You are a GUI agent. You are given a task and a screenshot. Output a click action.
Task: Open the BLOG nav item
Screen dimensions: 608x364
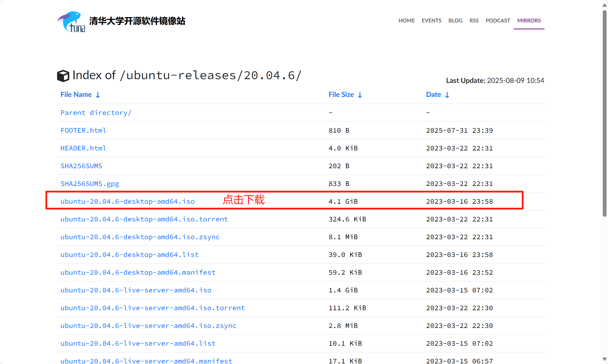tap(455, 21)
